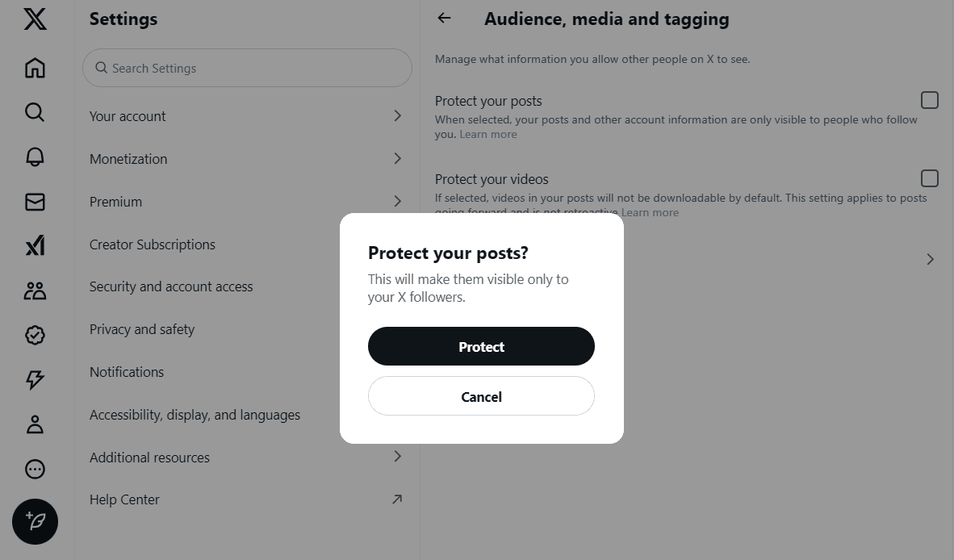954x560 pixels.
Task: Click the compose post feather button
Action: (x=35, y=522)
